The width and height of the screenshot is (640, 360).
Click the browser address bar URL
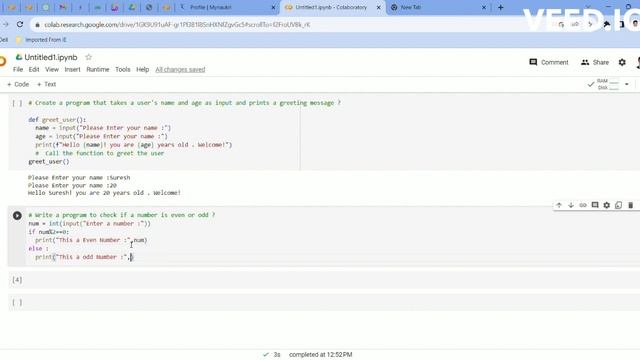click(x=177, y=25)
